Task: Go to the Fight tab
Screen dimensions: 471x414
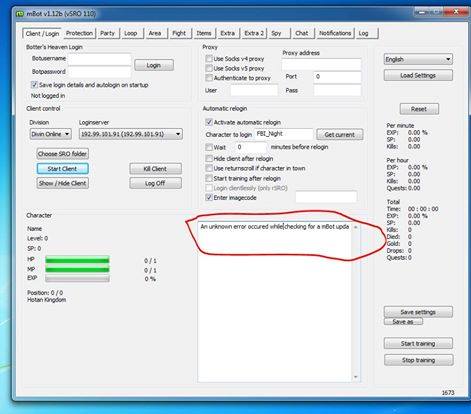Action: click(179, 33)
